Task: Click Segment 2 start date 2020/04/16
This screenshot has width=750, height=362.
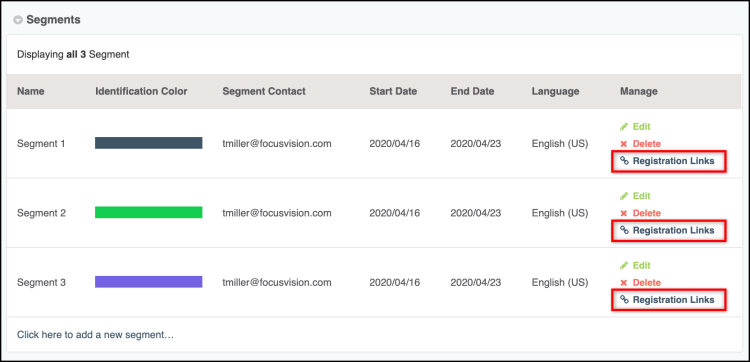Action: pos(395,213)
